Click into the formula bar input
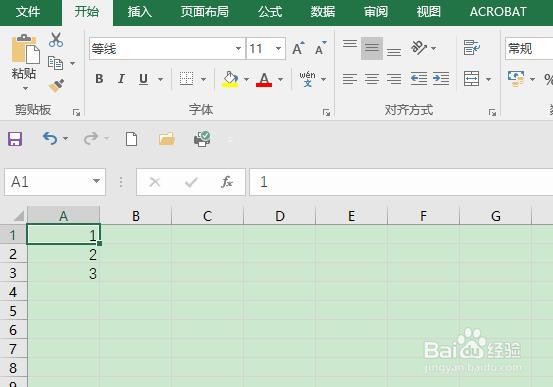Screen dimensions: 553x387 [x=401, y=182]
